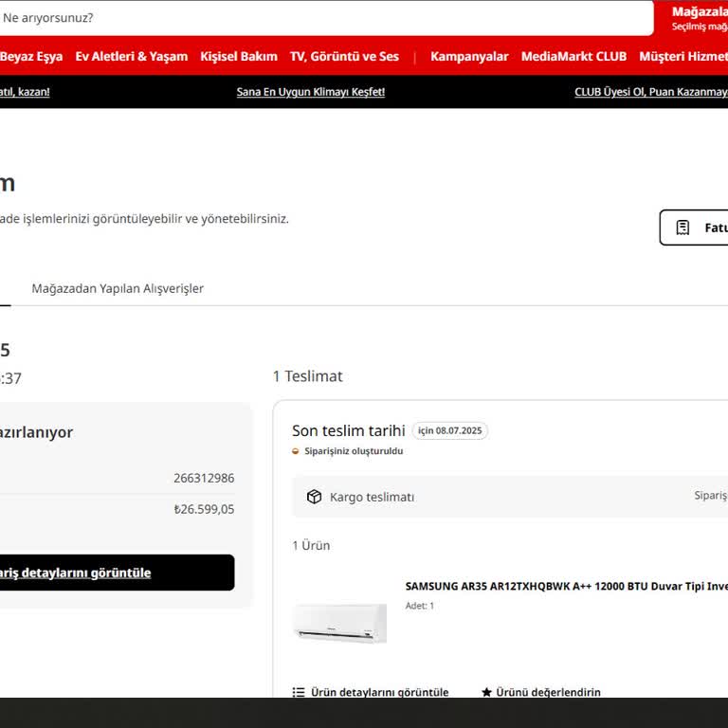Viewport: 728px width, 728px height.
Task: Click the orange status dot beside Siparişiniz oluşturuldu
Action: 296,451
